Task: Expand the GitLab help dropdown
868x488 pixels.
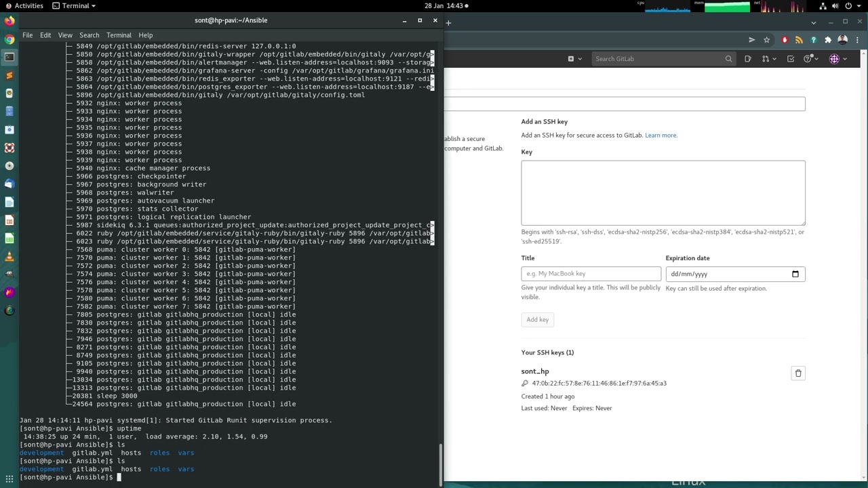Action: [x=810, y=59]
